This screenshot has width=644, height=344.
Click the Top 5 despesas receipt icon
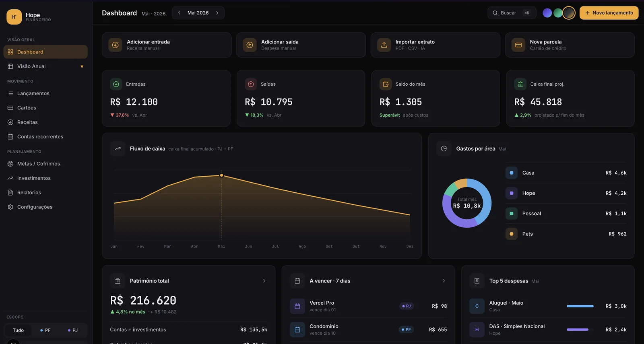(477, 281)
